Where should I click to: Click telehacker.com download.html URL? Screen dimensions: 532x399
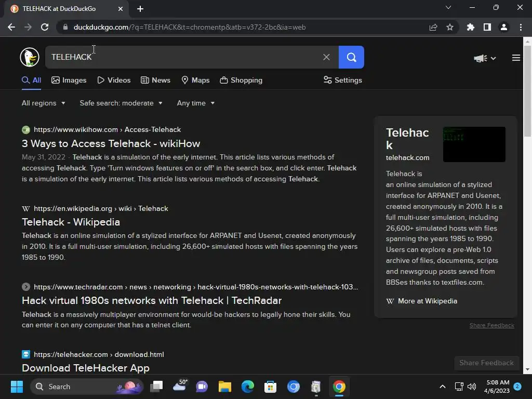pyautogui.click(x=99, y=354)
